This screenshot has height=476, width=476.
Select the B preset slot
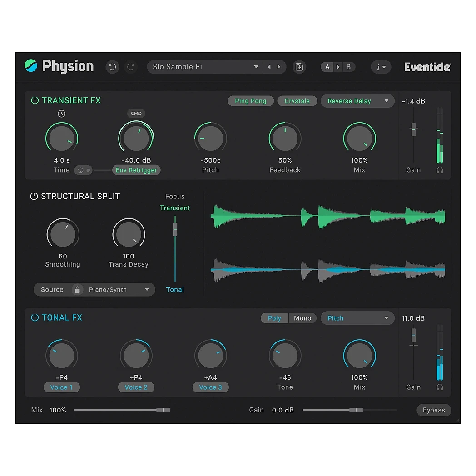pyautogui.click(x=348, y=67)
